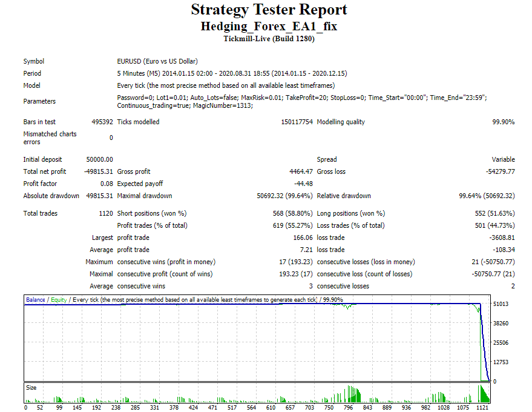Click consecutive losses value 21 (-50750.77)

(x=493, y=262)
